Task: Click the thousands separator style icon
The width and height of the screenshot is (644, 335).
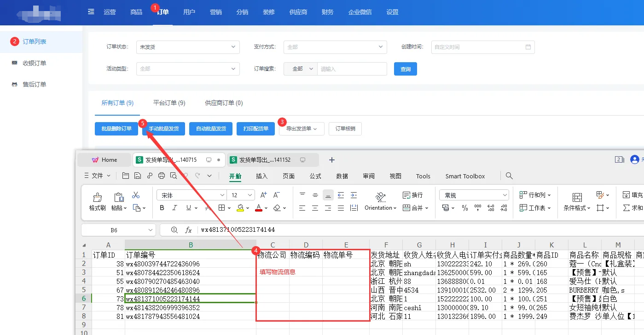Action: coord(478,208)
